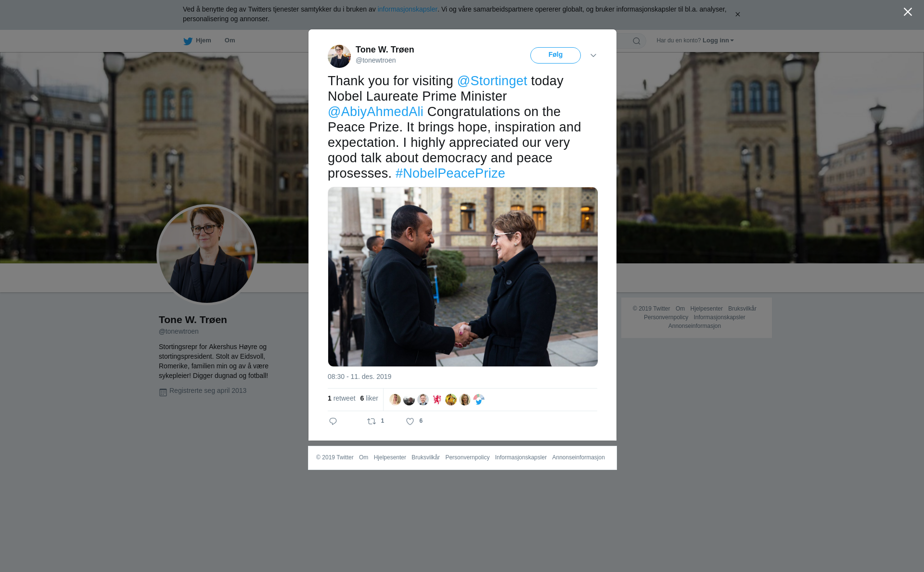Screen dimensions: 924x572
Task: Click the search magnifier icon
Action: click(x=637, y=41)
